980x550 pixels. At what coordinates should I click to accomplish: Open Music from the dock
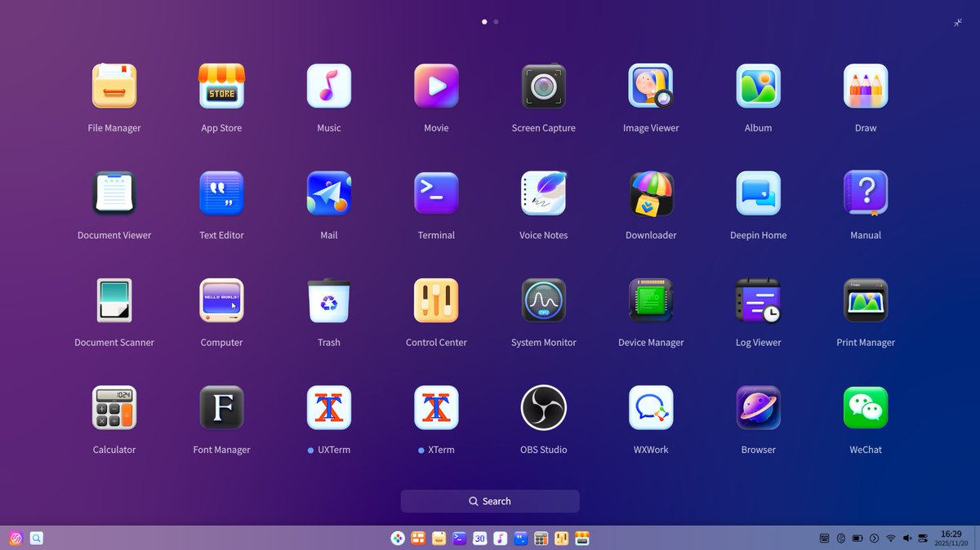pos(501,539)
